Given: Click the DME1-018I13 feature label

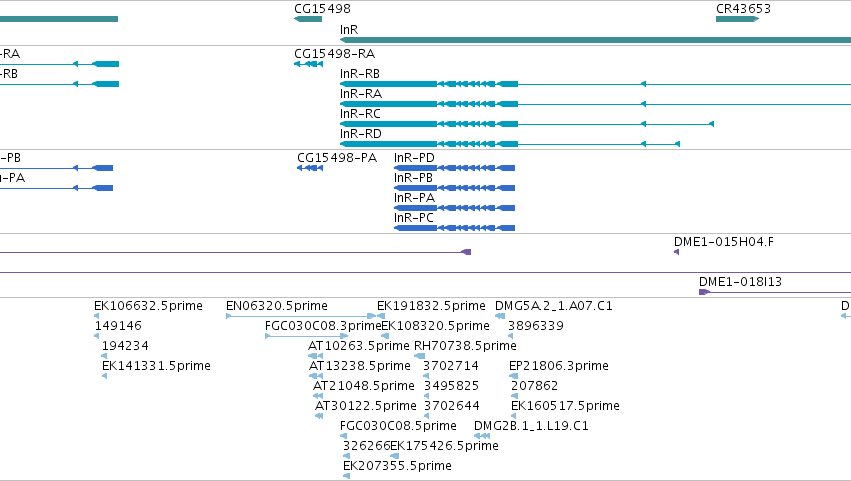Looking at the screenshot, I should tap(740, 282).
